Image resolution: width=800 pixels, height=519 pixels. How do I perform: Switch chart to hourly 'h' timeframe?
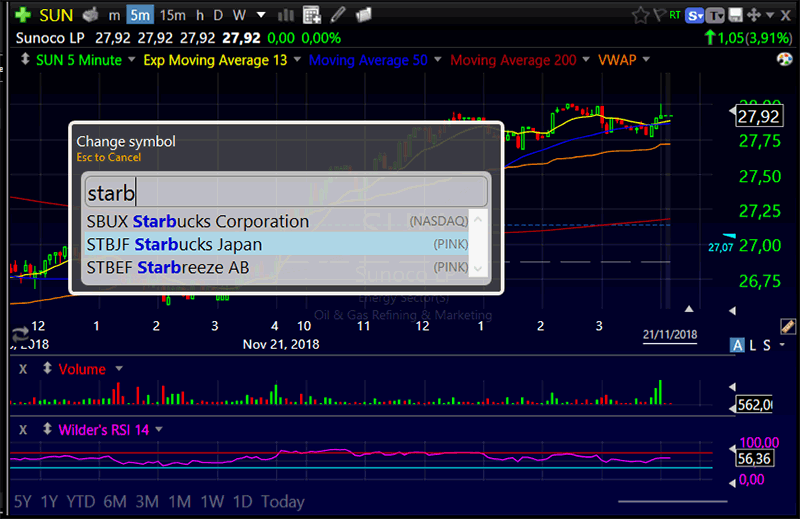[200, 15]
